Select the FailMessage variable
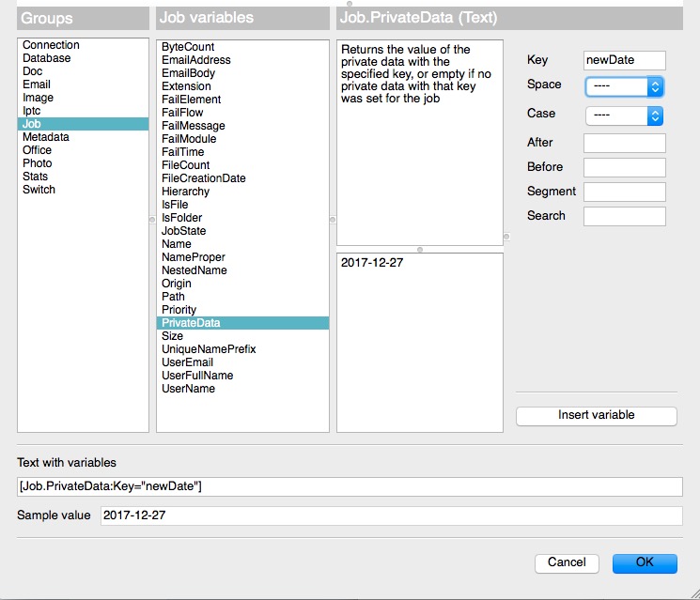The height and width of the screenshot is (600, 700). [x=242, y=126]
